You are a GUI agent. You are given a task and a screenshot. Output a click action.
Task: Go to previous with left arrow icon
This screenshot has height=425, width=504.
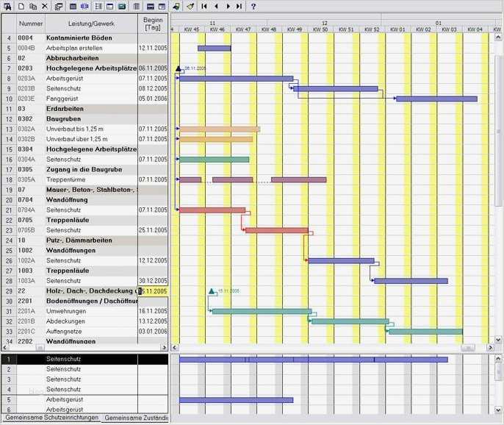(216, 6)
